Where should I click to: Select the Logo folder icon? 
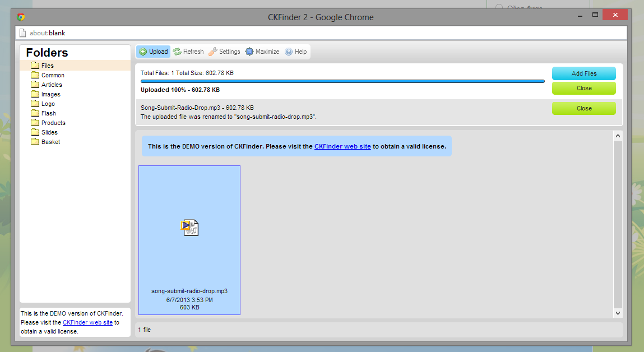35,104
